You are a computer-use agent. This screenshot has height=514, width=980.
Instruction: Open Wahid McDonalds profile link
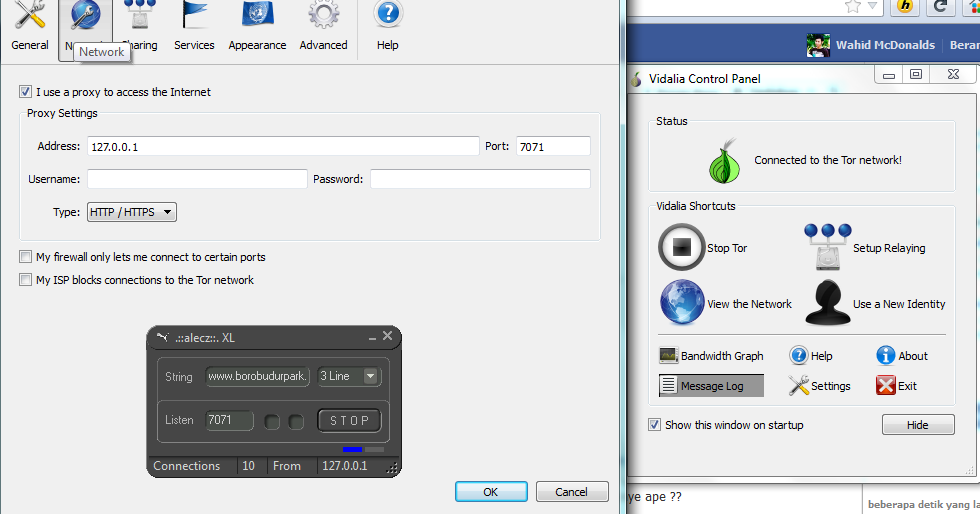click(x=886, y=45)
